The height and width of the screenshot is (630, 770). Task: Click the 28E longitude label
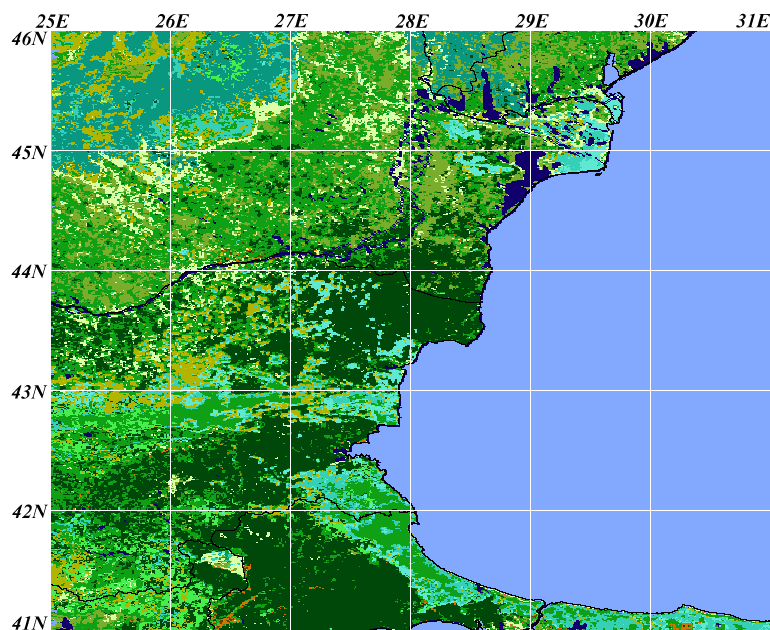pyautogui.click(x=412, y=22)
